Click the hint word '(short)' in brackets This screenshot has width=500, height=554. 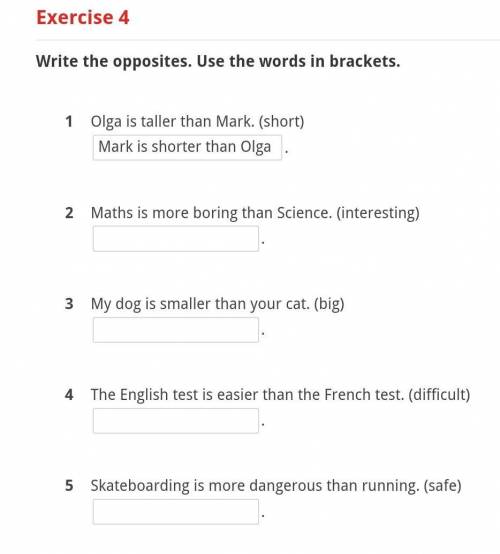point(281,122)
